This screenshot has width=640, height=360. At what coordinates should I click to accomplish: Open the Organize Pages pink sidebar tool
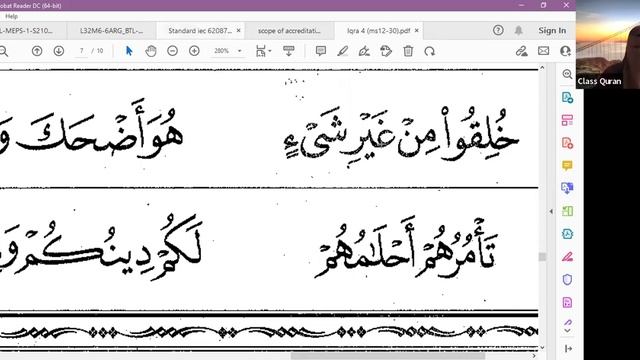(567, 120)
